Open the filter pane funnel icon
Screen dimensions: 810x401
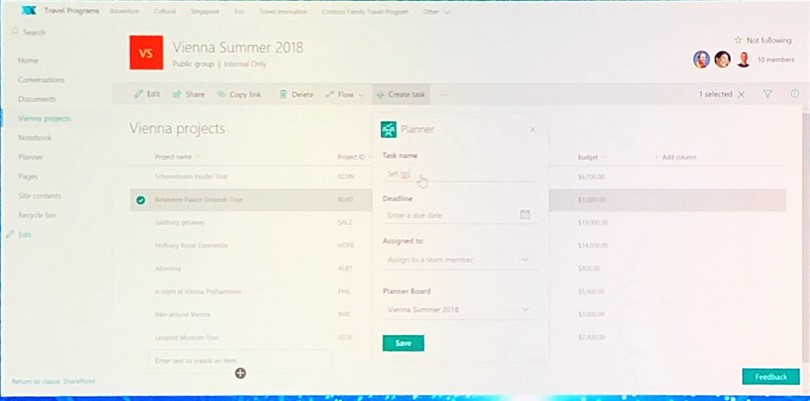coord(768,94)
